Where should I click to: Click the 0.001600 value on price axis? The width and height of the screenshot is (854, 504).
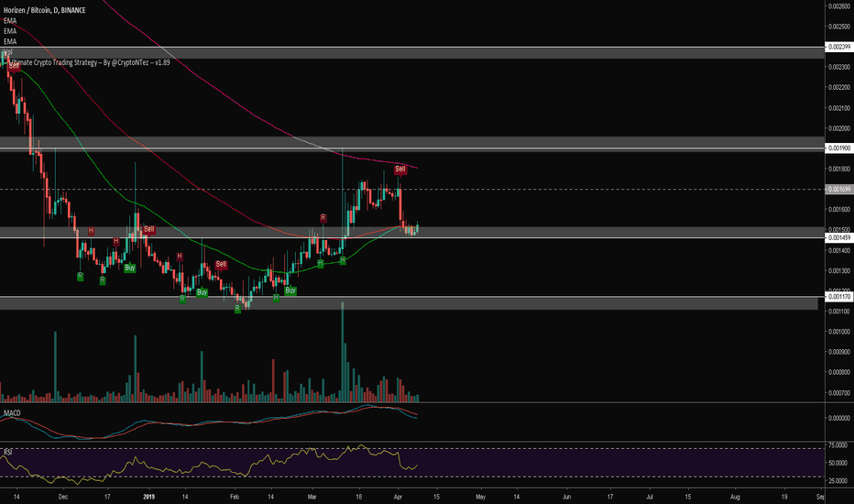839,210
